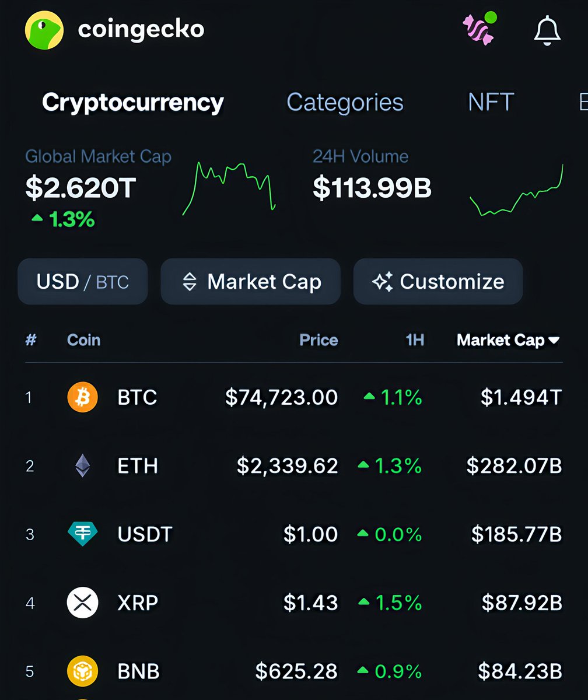The width and height of the screenshot is (588, 700).
Task: Open the Customize options
Action: 438,282
